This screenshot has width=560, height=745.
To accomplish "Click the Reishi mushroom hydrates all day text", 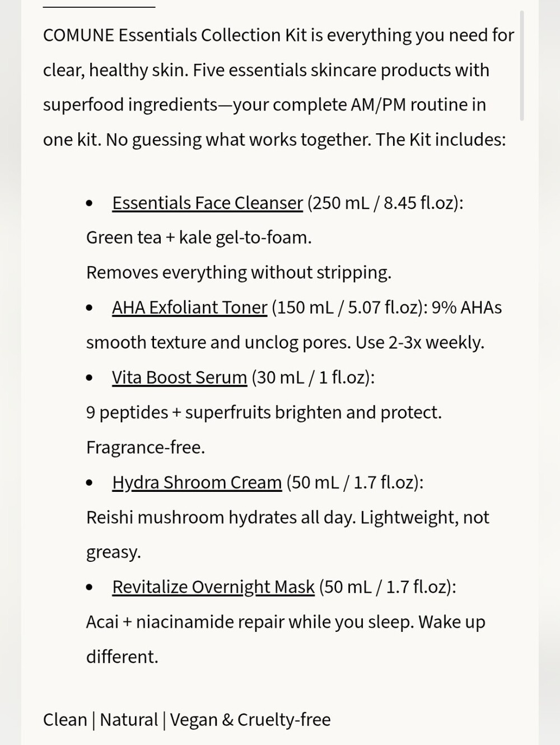I will click(221, 517).
